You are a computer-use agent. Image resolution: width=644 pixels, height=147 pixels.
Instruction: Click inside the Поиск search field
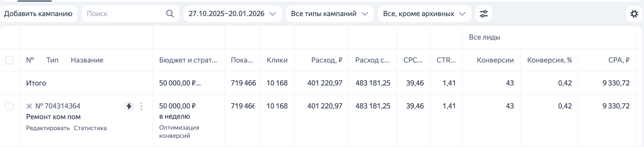(x=115, y=14)
